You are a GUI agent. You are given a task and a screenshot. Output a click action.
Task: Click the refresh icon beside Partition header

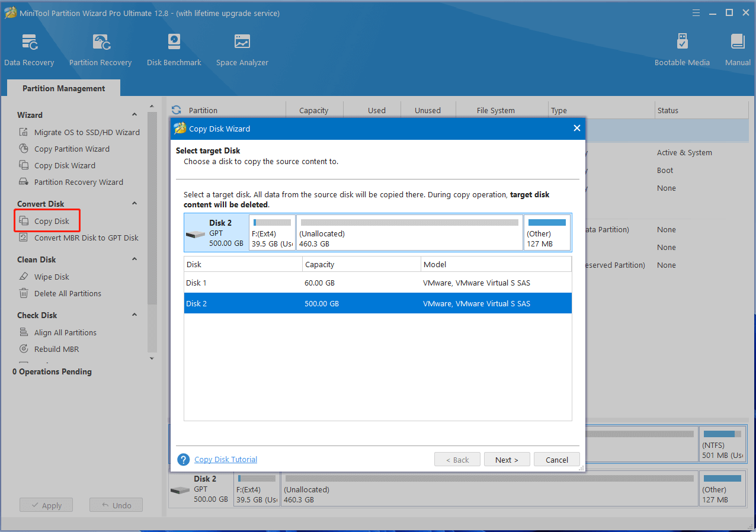[177, 110]
